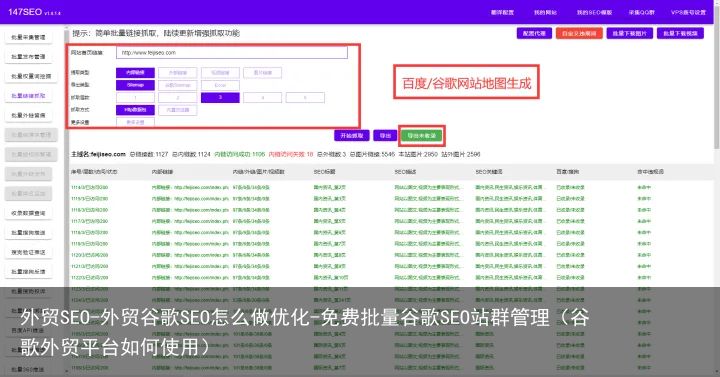Click the 开始抓取 start crawl button
The width and height of the screenshot is (720, 377).
point(352,135)
